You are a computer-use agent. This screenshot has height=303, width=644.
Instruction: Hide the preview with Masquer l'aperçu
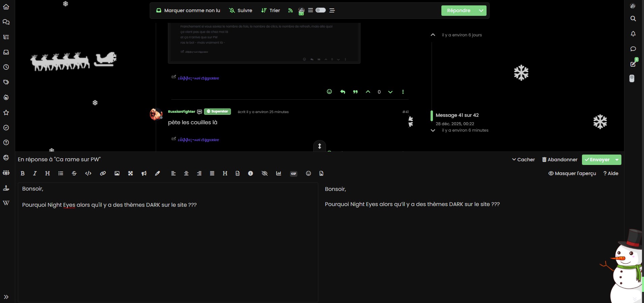click(x=572, y=173)
